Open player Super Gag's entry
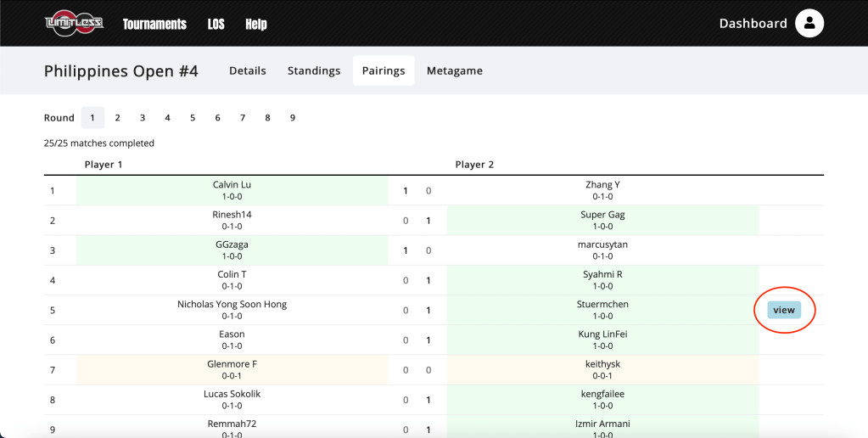 pyautogui.click(x=602, y=215)
